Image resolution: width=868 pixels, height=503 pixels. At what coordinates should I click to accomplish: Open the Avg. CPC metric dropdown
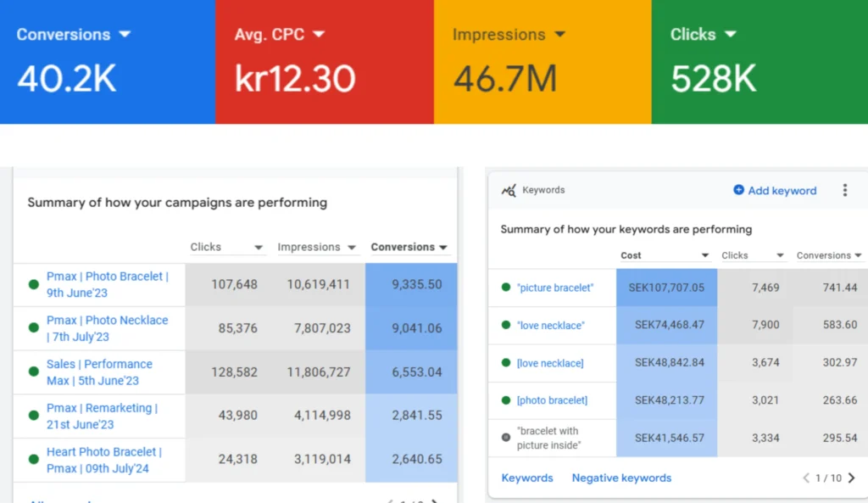pyautogui.click(x=319, y=34)
